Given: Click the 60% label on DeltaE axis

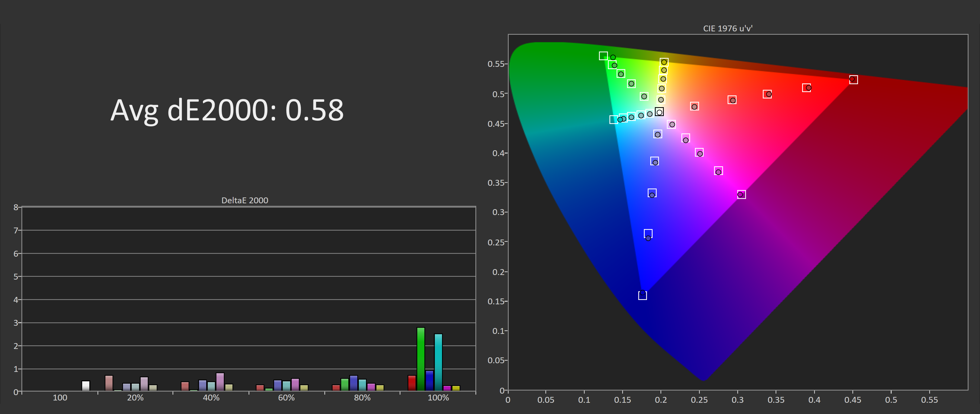Looking at the screenshot, I should tap(286, 398).
